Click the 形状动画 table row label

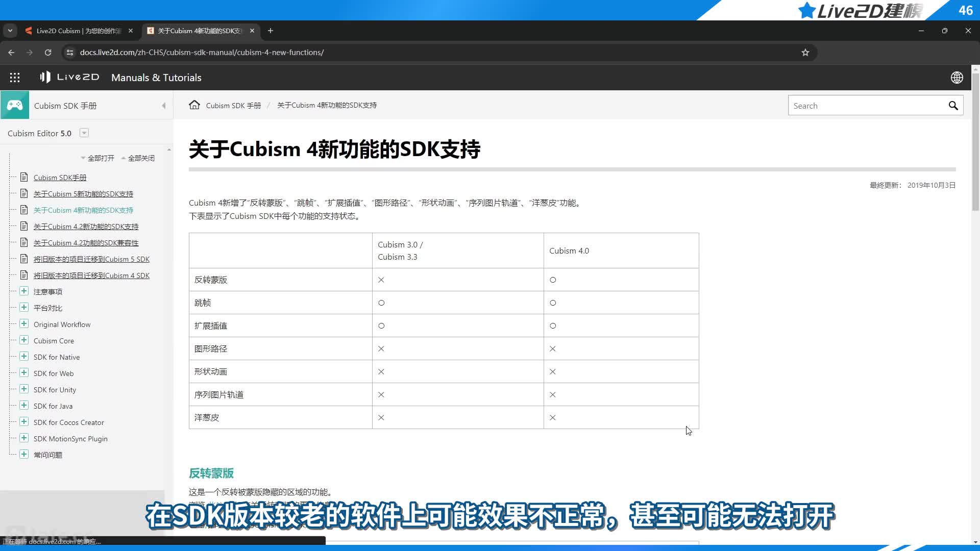[211, 371]
